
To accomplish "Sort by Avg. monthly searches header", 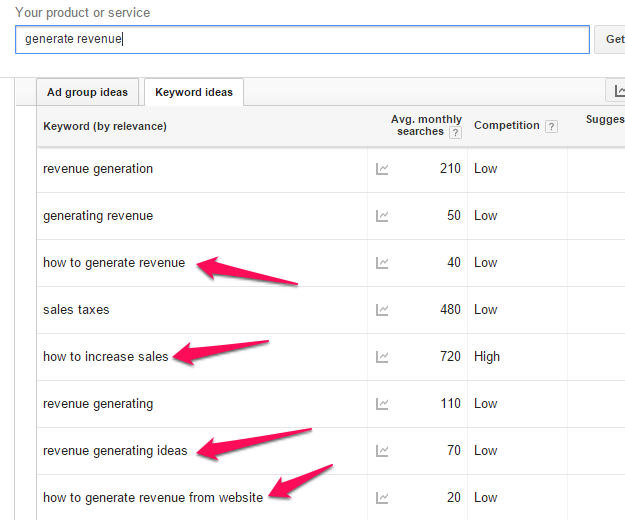I will 426,125.
